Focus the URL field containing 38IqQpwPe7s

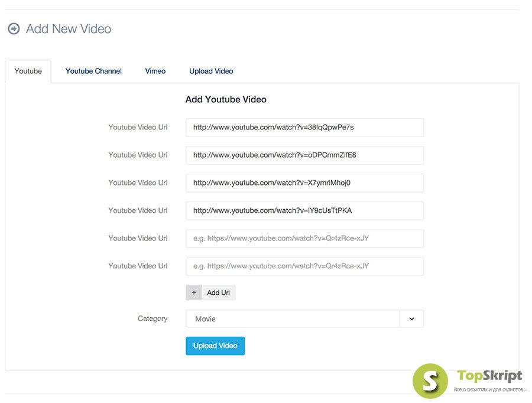pyautogui.click(x=304, y=128)
